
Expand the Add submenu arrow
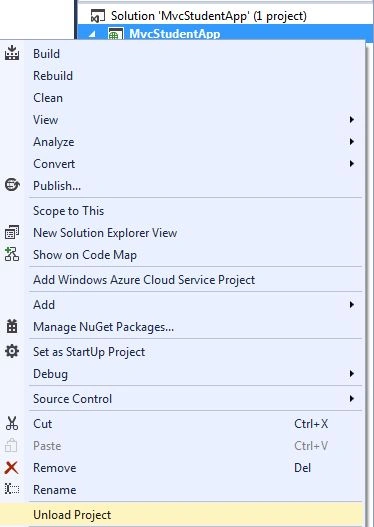(x=351, y=305)
